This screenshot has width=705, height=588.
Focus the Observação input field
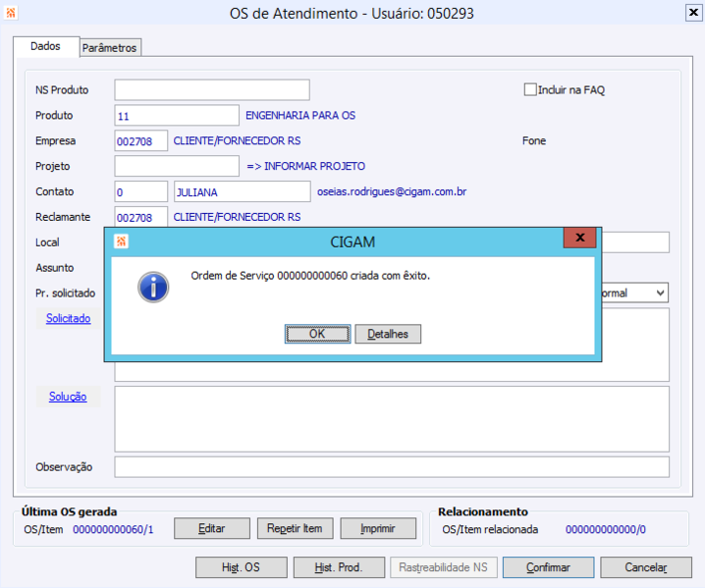(x=392, y=467)
